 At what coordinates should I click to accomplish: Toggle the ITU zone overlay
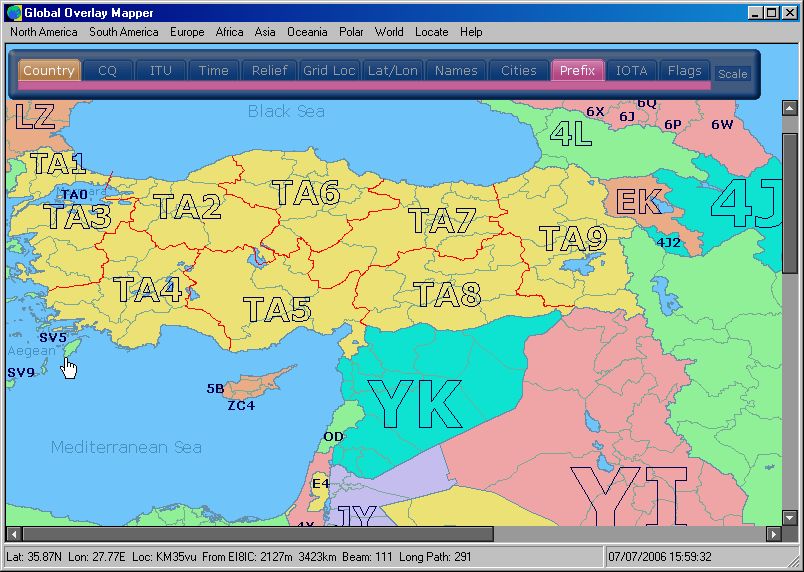160,70
